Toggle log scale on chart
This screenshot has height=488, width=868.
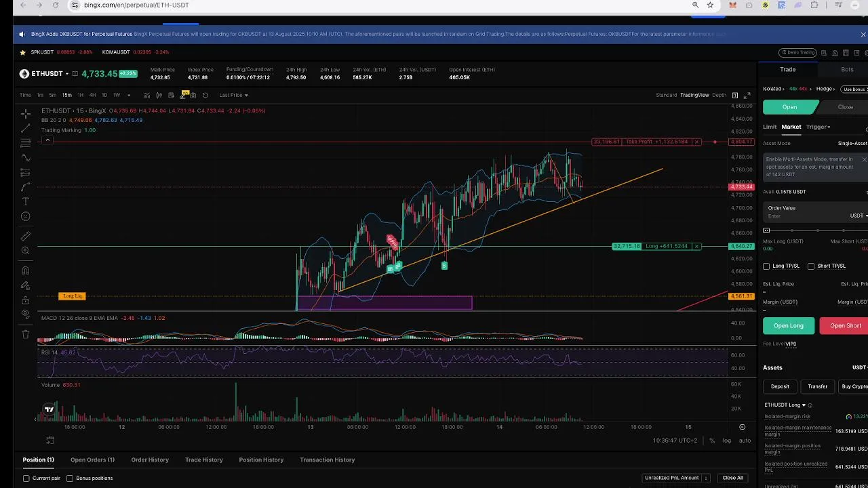[x=727, y=441]
